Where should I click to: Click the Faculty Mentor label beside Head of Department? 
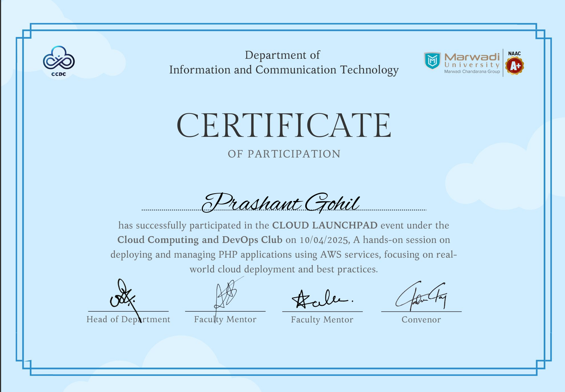225,319
